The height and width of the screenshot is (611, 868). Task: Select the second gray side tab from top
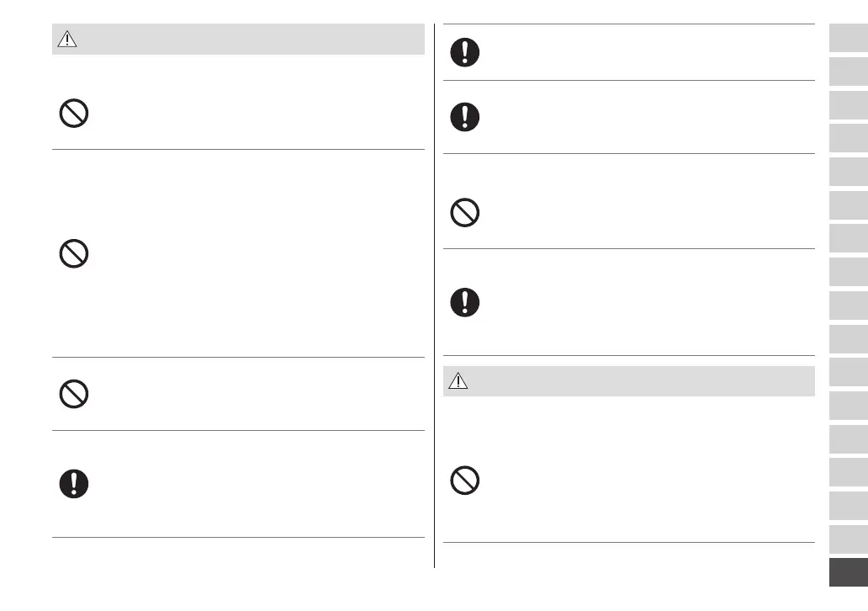(848, 71)
